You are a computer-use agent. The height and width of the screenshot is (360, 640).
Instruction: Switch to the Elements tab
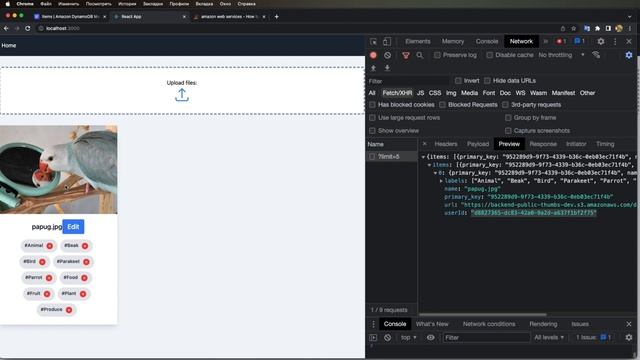pos(418,41)
